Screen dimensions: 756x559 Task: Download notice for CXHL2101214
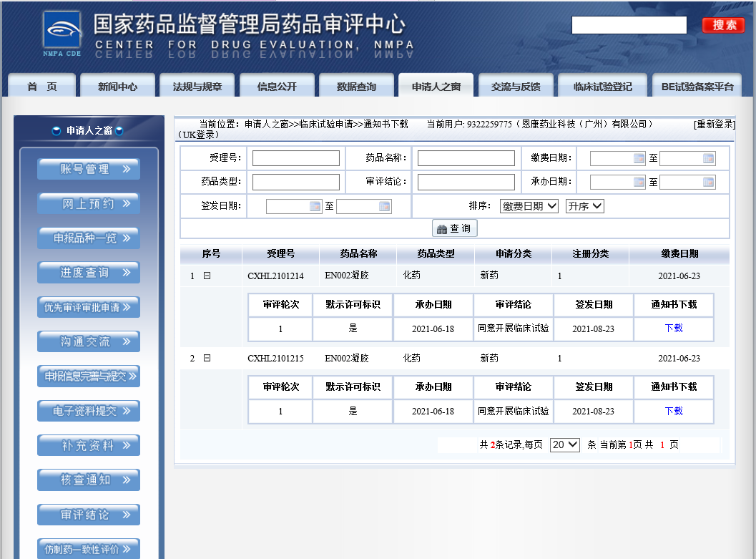(673, 328)
